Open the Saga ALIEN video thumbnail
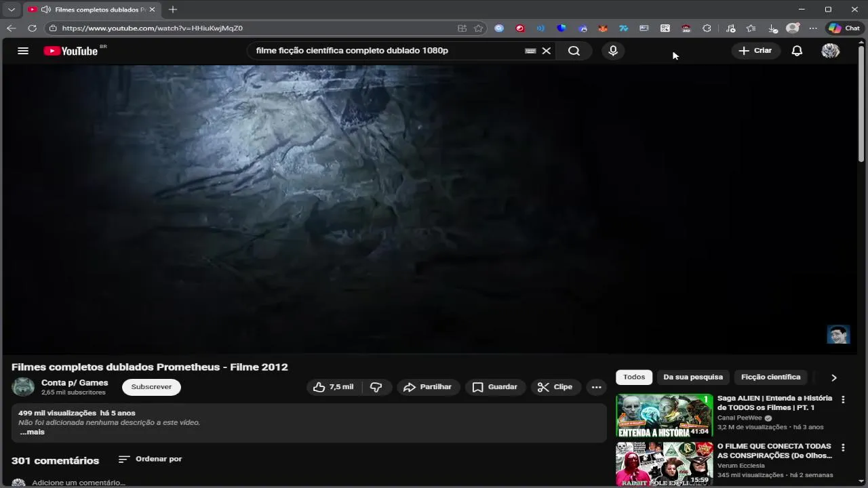868x488 pixels. coord(664,415)
